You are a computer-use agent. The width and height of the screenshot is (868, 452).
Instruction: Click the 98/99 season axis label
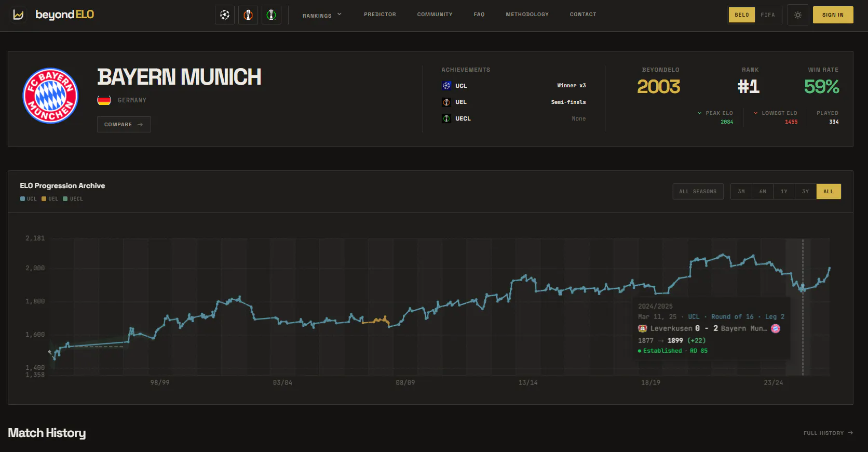160,383
